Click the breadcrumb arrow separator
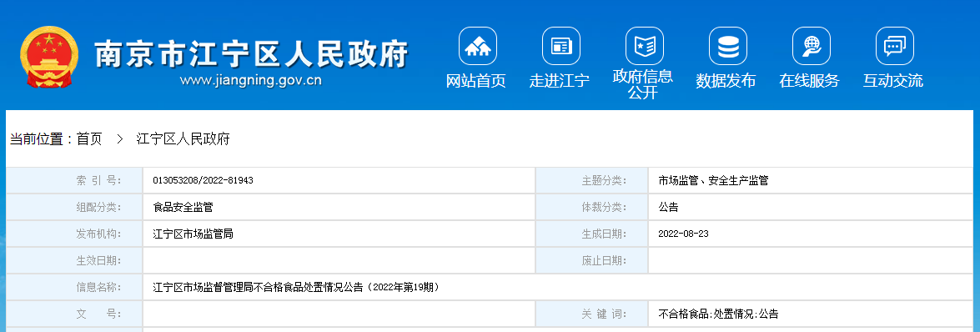 [120, 139]
